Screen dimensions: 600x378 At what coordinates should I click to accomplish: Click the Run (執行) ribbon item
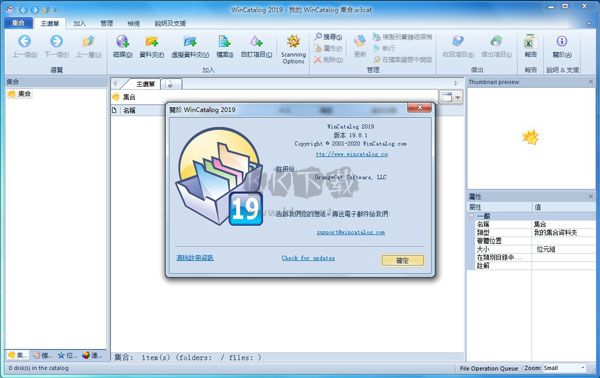coord(384,48)
